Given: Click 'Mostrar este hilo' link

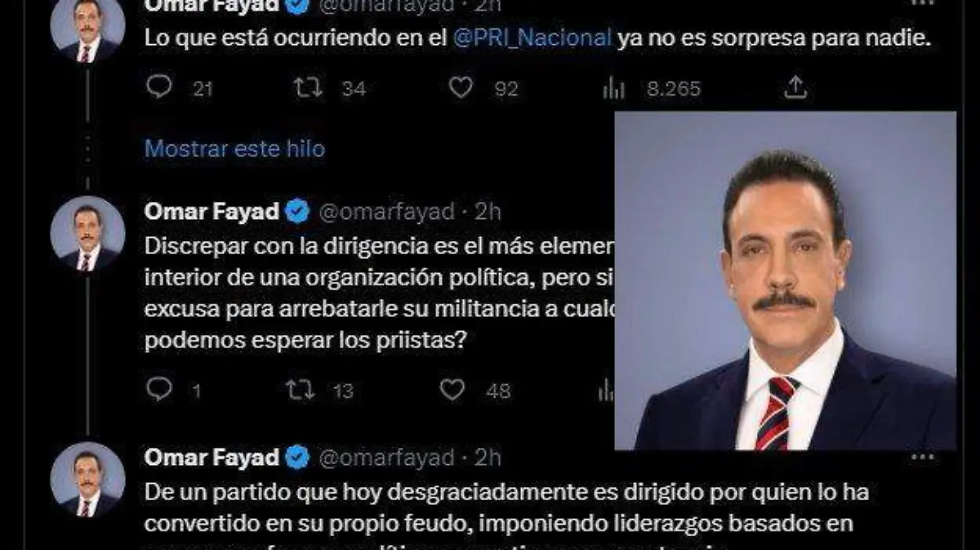Looking at the screenshot, I should point(234,149).
